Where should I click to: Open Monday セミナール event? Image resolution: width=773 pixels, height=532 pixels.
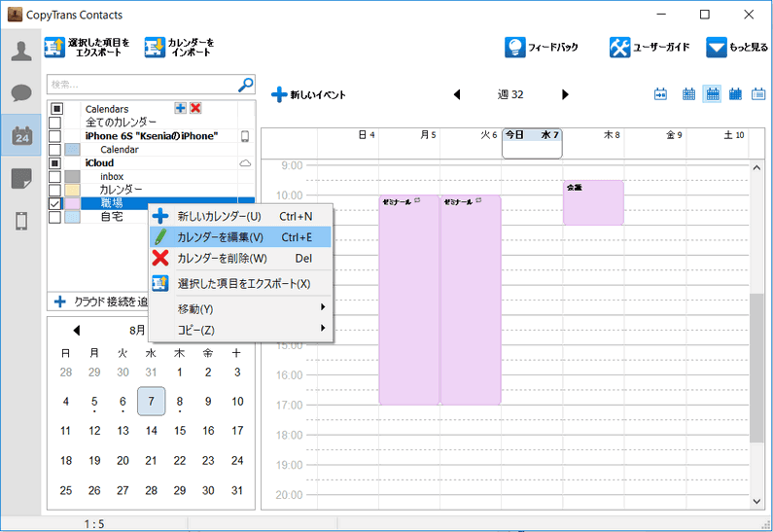coord(408,300)
